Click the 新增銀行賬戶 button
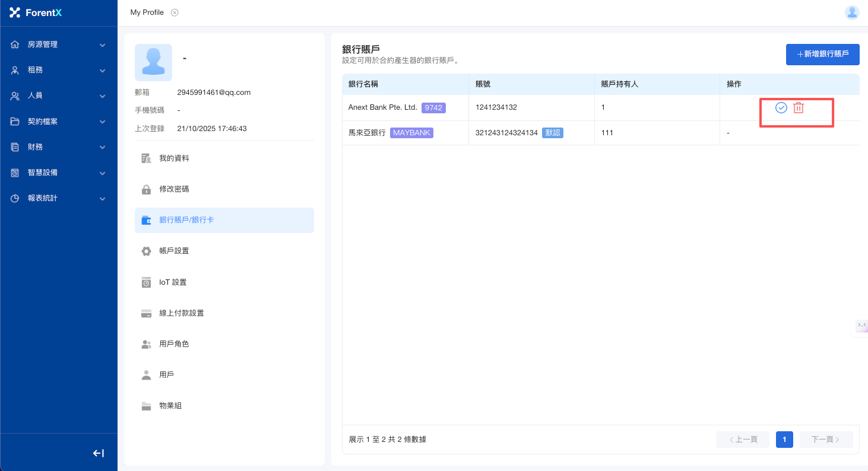The width and height of the screenshot is (868, 471). coord(822,54)
